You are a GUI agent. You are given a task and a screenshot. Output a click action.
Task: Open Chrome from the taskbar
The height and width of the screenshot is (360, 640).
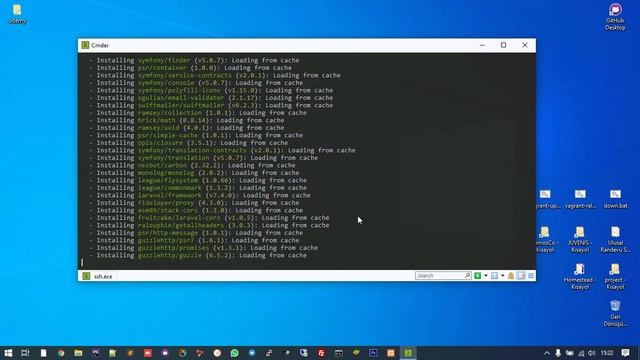(61, 353)
